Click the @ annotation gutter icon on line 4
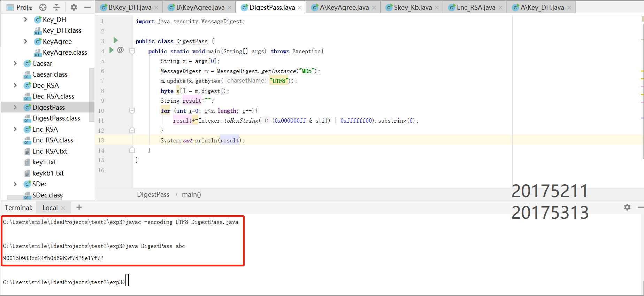Screen dimensions: 644x296 coord(121,50)
